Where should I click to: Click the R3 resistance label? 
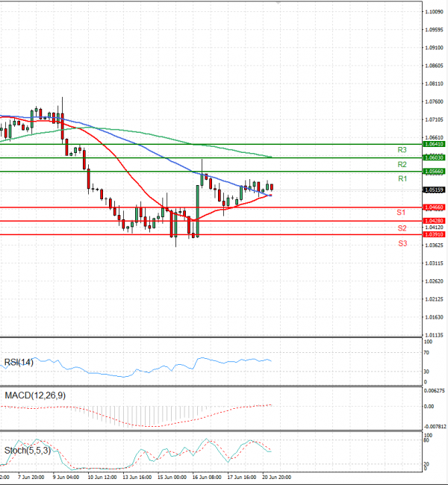(402, 150)
